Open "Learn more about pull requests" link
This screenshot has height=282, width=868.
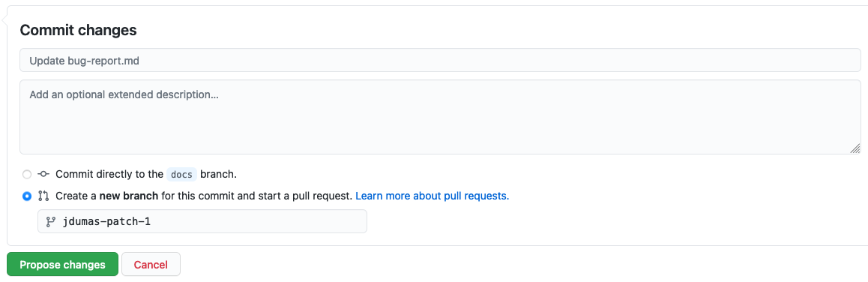[433, 196]
